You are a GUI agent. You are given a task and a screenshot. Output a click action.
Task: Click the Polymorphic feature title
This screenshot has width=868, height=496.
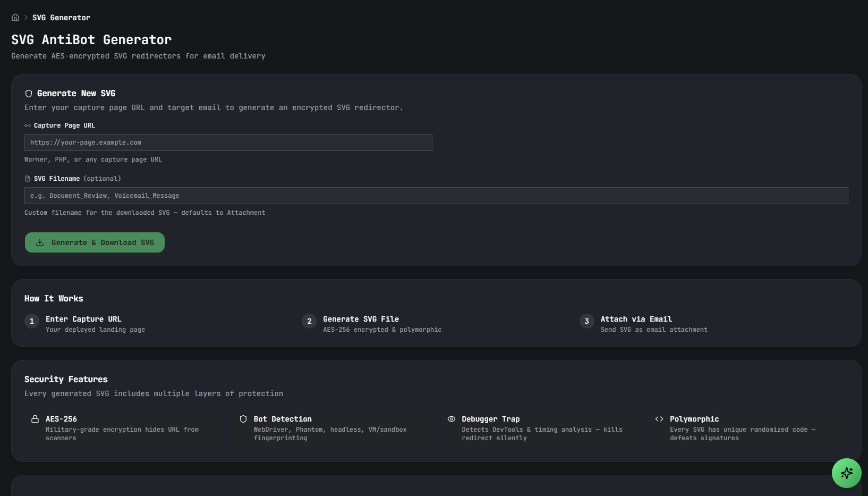click(694, 419)
